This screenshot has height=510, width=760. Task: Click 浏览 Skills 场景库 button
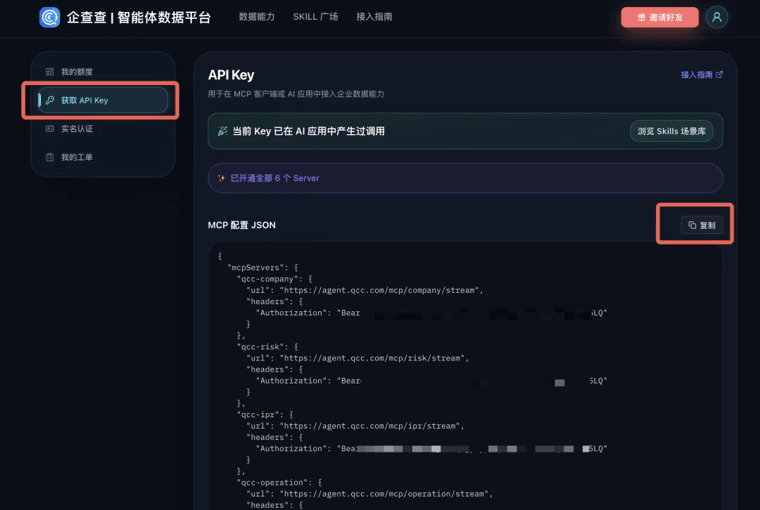pyautogui.click(x=671, y=131)
